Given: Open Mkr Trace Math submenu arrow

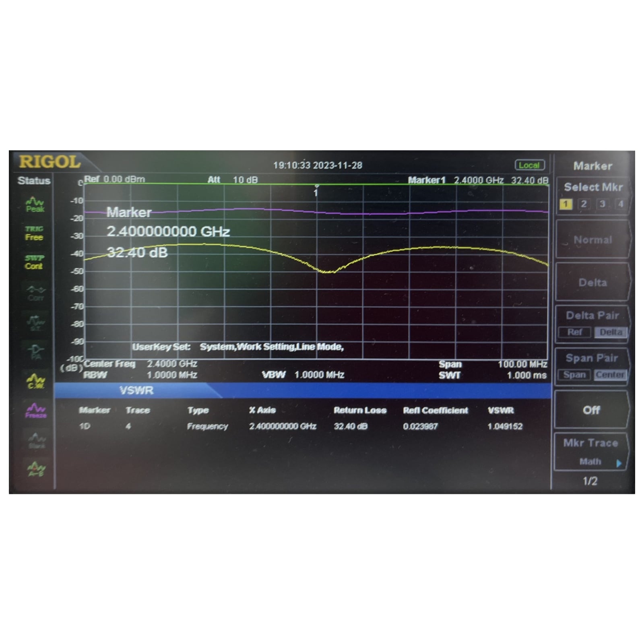Looking at the screenshot, I should point(619,463).
